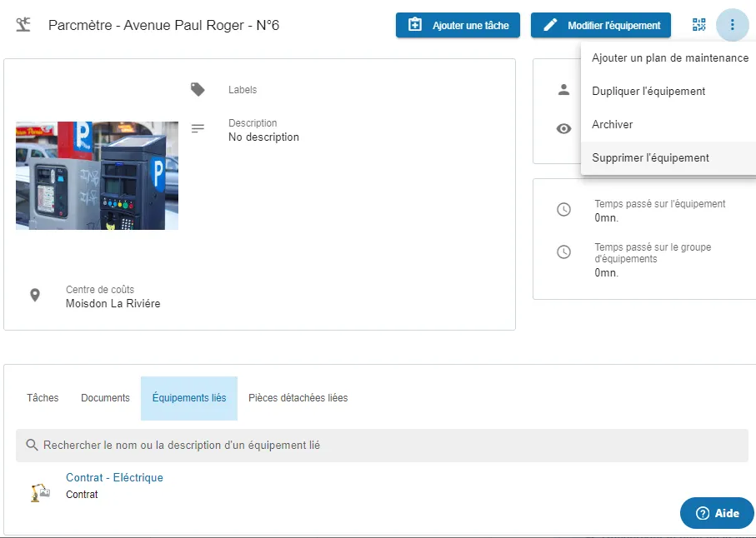Viewport: 756px width, 538px height.
Task: Click the search magnifier icon in linked equipment
Action: (32, 445)
